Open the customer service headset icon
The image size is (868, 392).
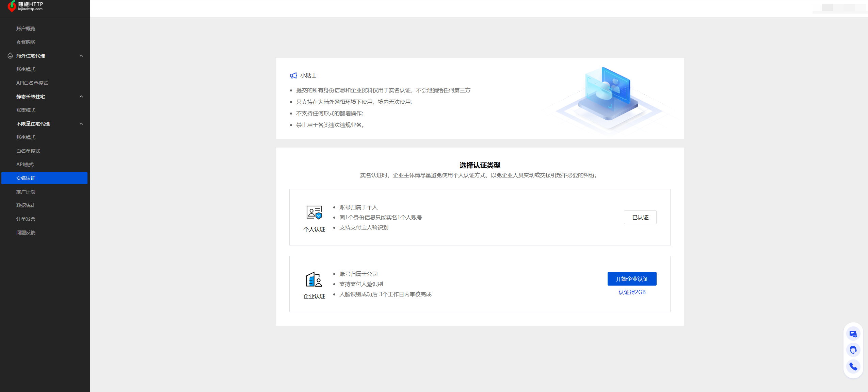853,350
